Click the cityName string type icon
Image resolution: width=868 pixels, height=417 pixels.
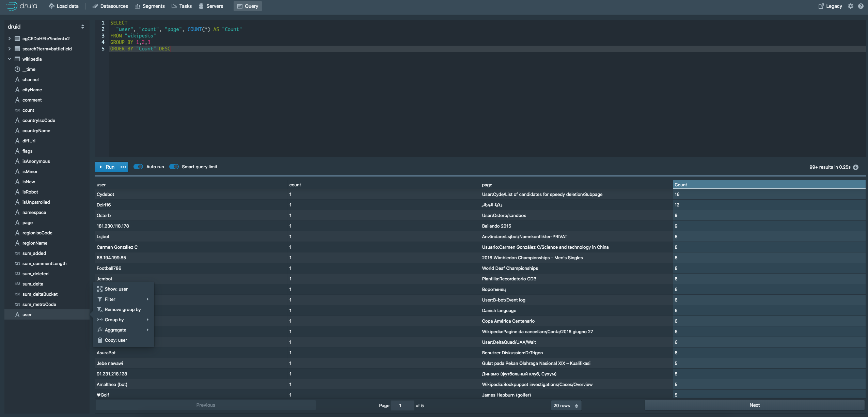pyautogui.click(x=17, y=90)
